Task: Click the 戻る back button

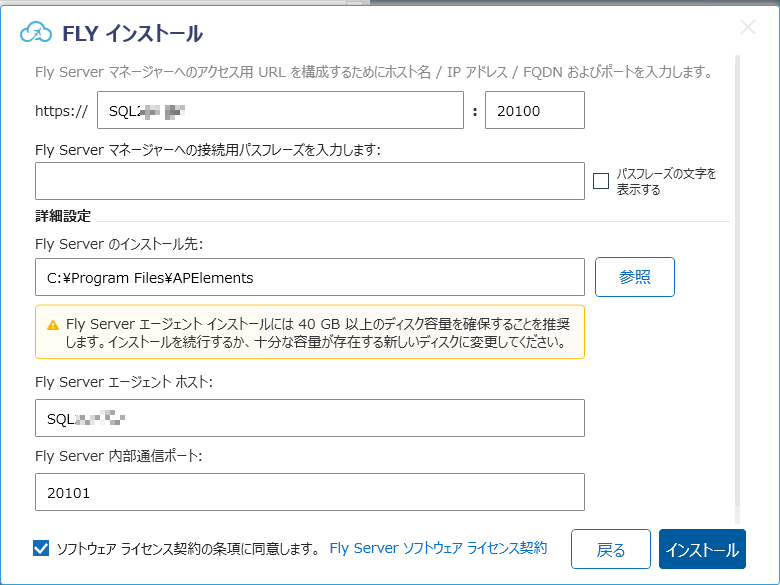Action: click(611, 549)
